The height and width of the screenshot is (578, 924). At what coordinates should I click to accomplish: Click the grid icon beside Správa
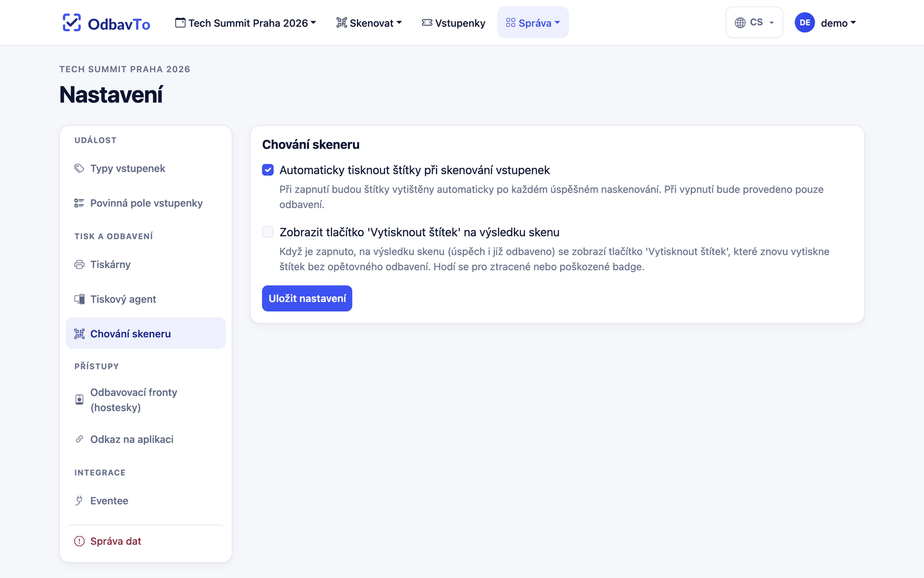[511, 23]
